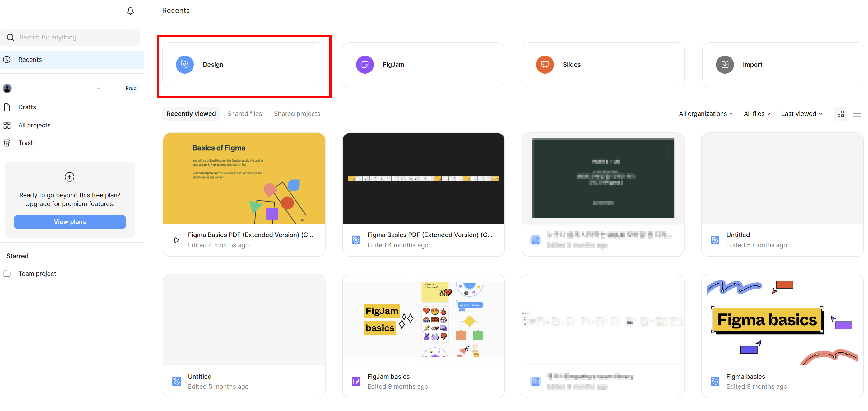Click design icon on bottom-row Untitled card
This screenshot has height=411, width=868.
pos(177,381)
